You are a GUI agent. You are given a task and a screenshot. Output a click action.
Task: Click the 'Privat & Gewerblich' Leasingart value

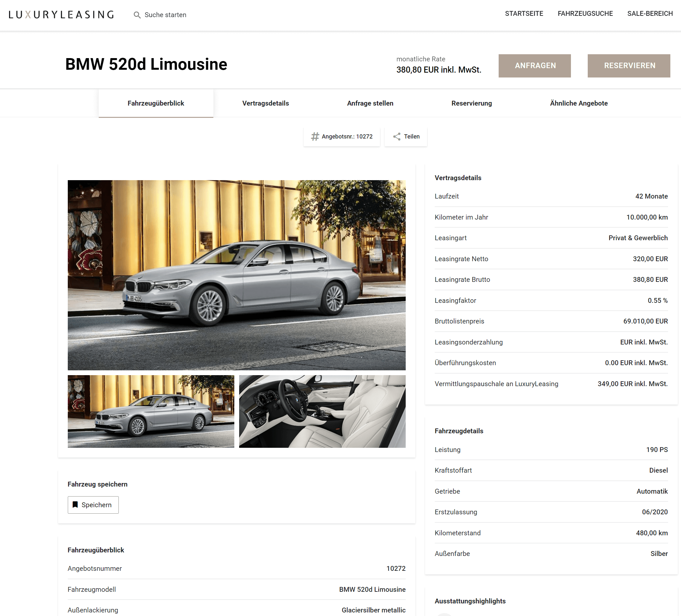pyautogui.click(x=638, y=238)
